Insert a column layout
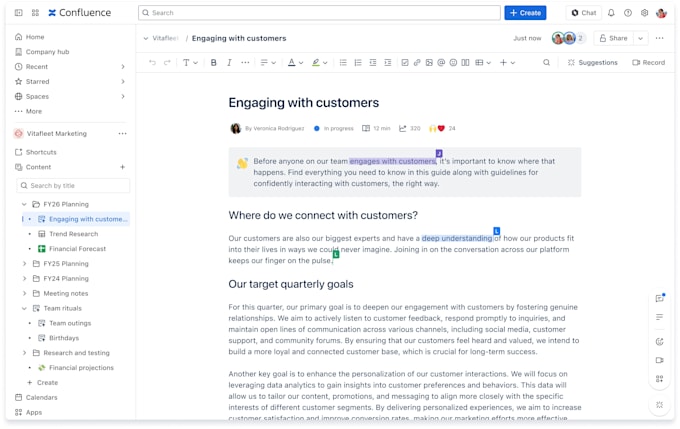 point(465,62)
